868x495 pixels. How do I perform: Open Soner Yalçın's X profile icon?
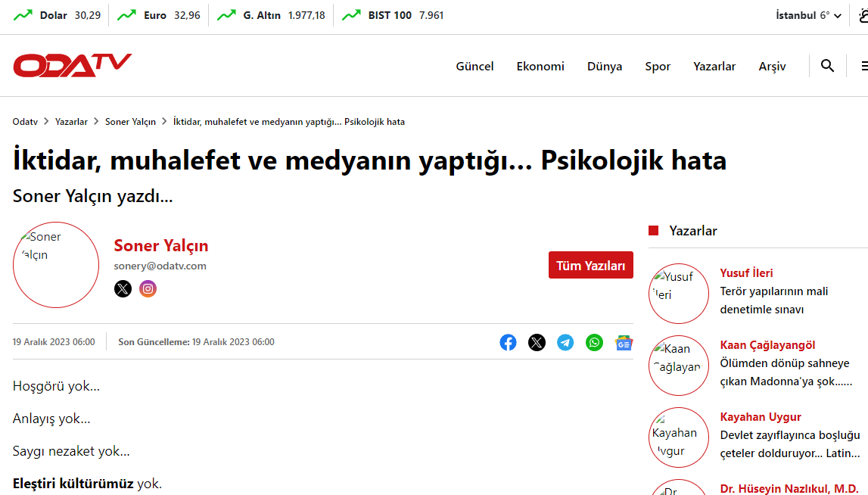coord(123,288)
